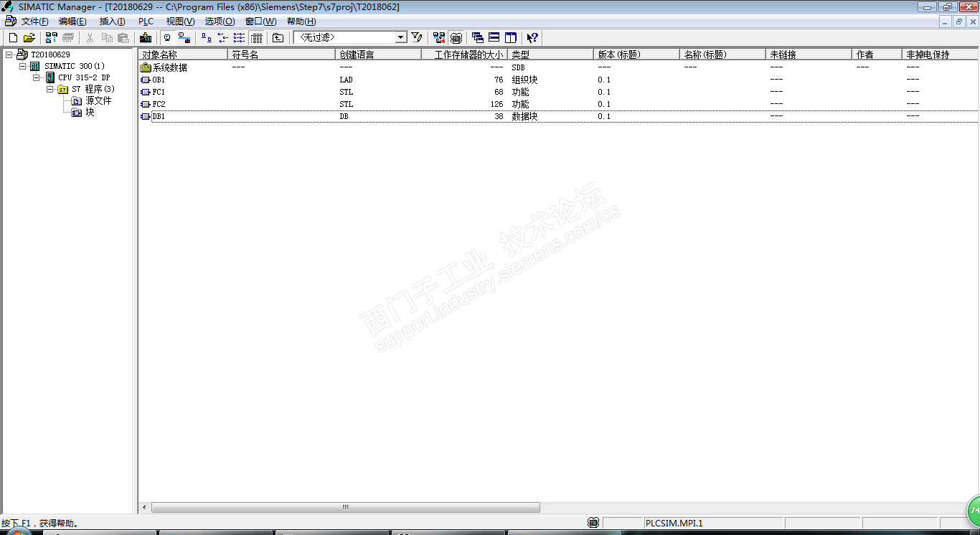The image size is (980, 535).
Task: Open a project using the folder toolbar icon
Action: click(x=29, y=37)
